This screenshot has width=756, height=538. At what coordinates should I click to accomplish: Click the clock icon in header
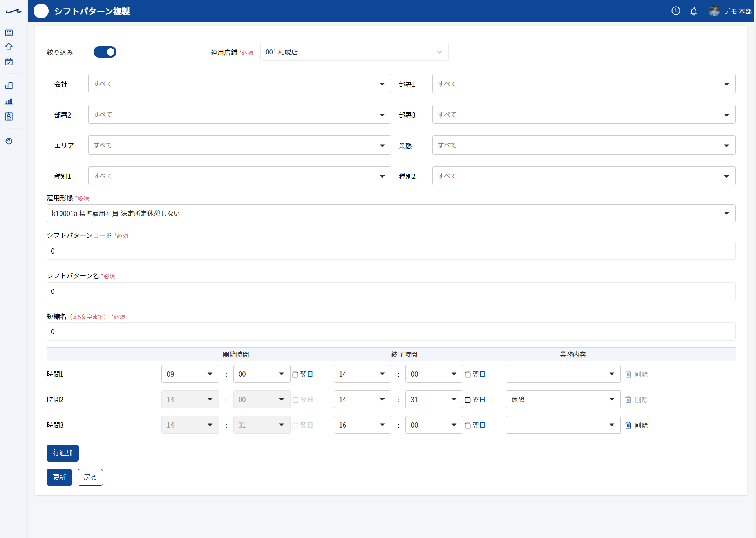676,11
